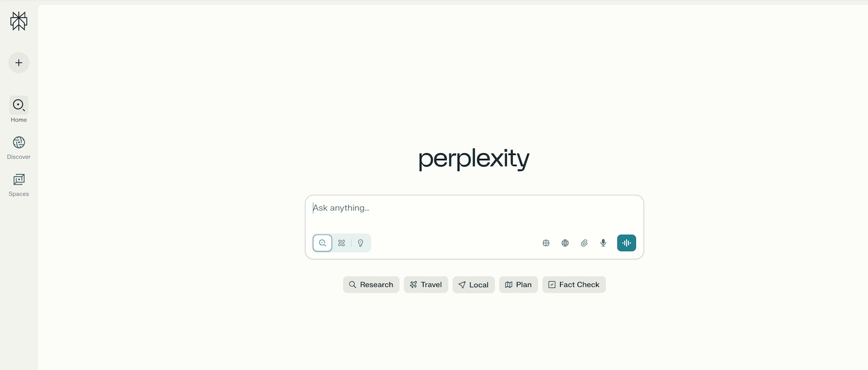Switch on the lightbulb reasoning mode
The height and width of the screenshot is (370, 868).
click(361, 243)
